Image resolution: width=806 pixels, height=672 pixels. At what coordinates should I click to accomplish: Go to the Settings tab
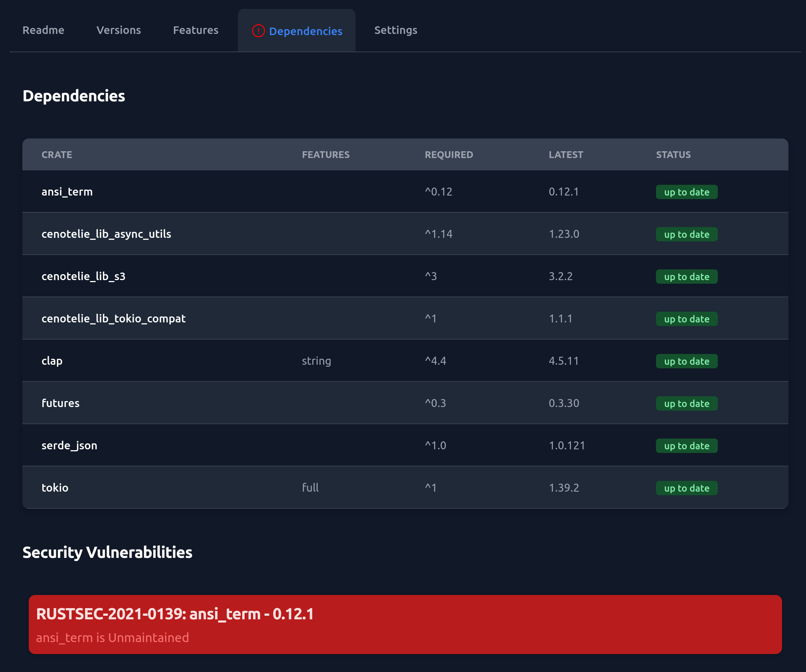pos(395,30)
